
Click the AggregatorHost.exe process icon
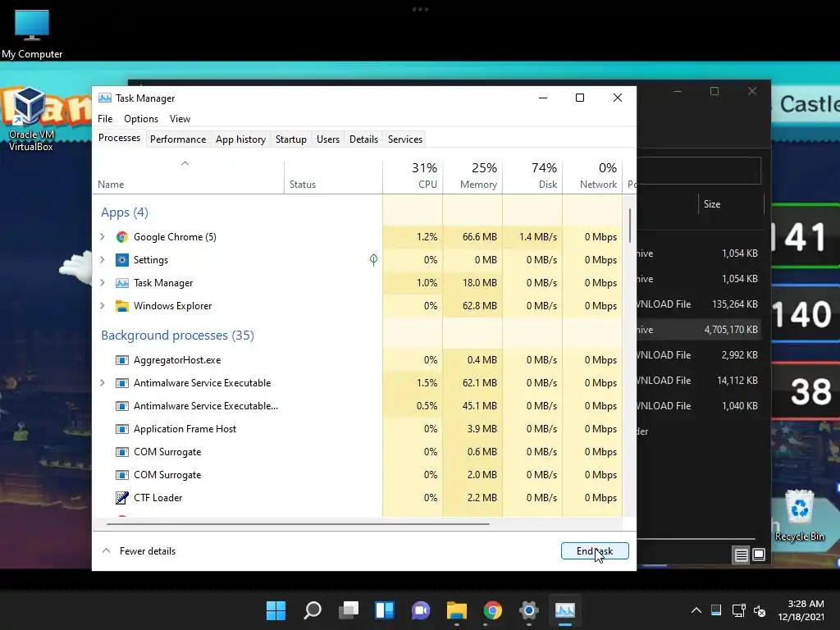tap(122, 360)
